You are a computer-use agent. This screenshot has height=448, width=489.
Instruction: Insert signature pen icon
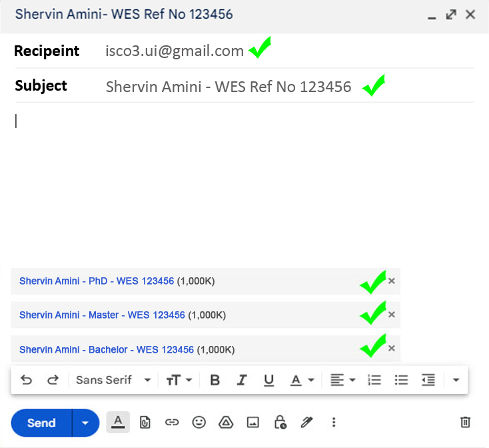pyautogui.click(x=306, y=423)
